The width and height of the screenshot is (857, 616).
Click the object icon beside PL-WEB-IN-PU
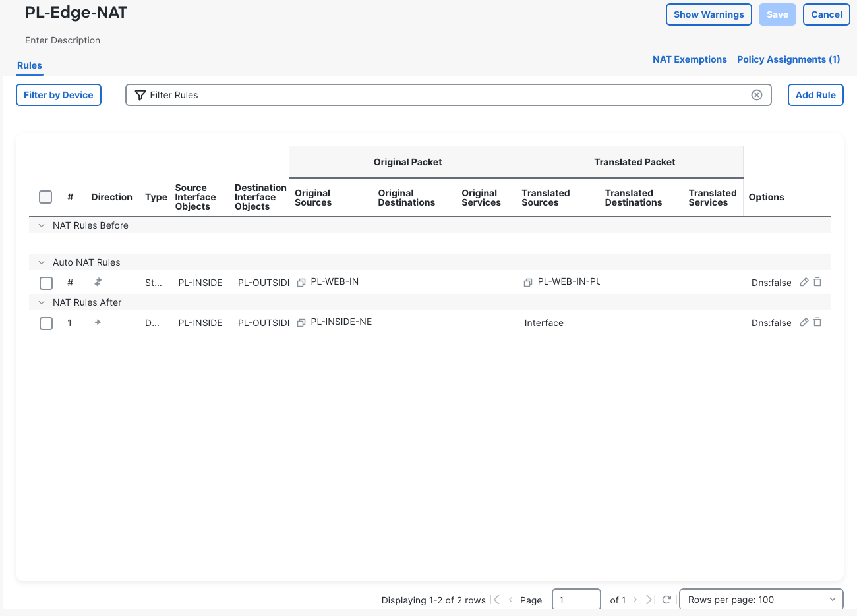(x=528, y=283)
